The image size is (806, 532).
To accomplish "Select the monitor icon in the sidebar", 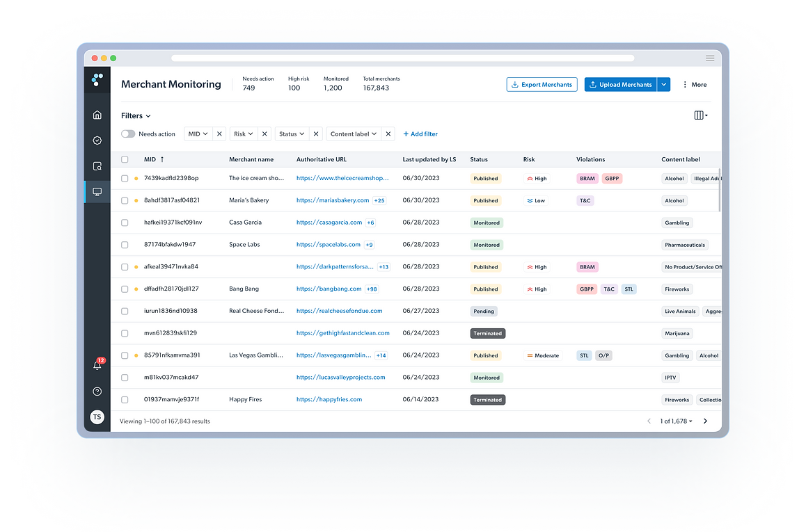I will pos(97,192).
